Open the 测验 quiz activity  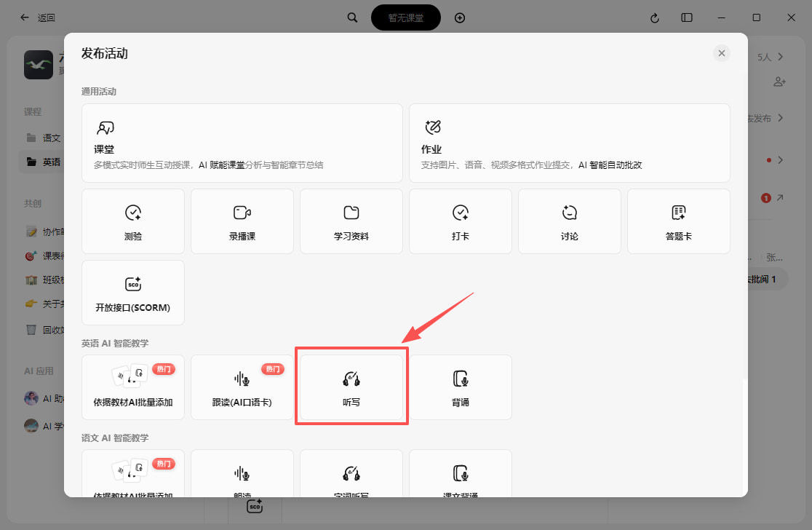133,221
